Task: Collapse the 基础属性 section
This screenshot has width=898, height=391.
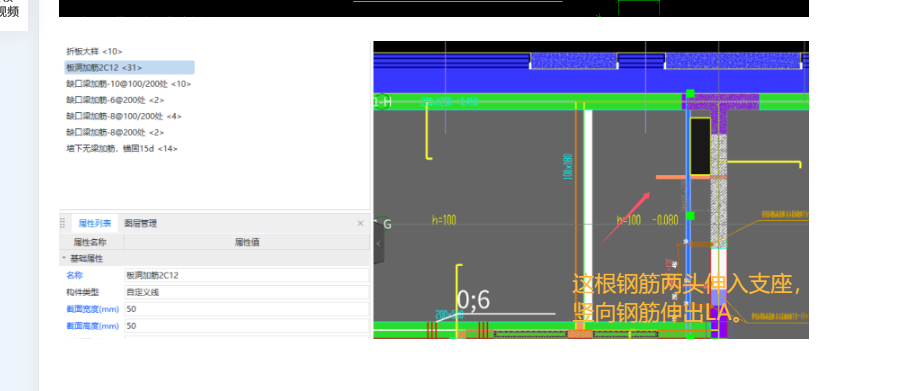Action: point(63,259)
